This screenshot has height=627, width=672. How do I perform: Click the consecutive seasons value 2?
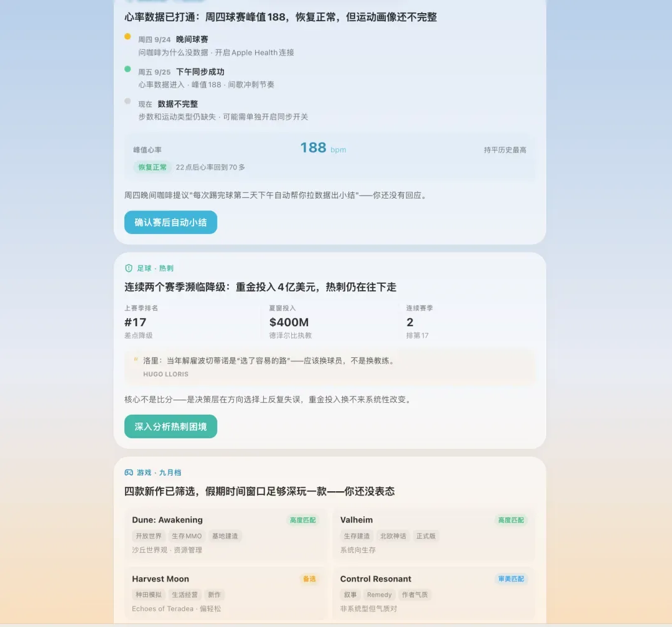409,322
